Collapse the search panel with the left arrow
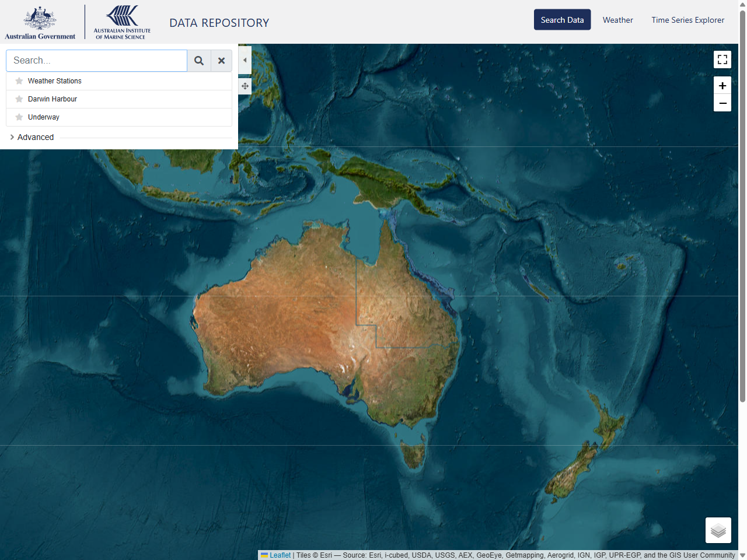Screen dimensions: 747x560 click(245, 60)
